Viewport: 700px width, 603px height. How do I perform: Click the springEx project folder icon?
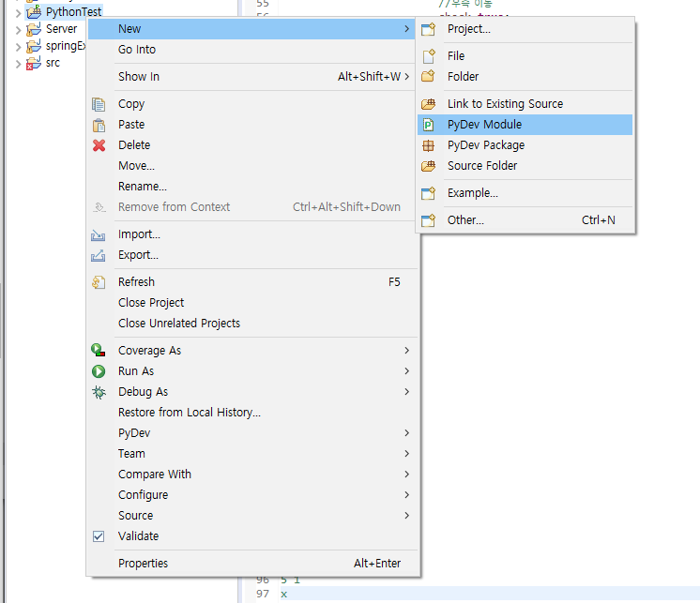point(34,46)
